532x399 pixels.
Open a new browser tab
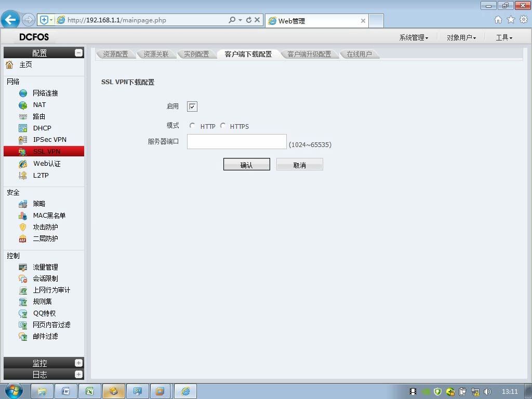coord(376,21)
